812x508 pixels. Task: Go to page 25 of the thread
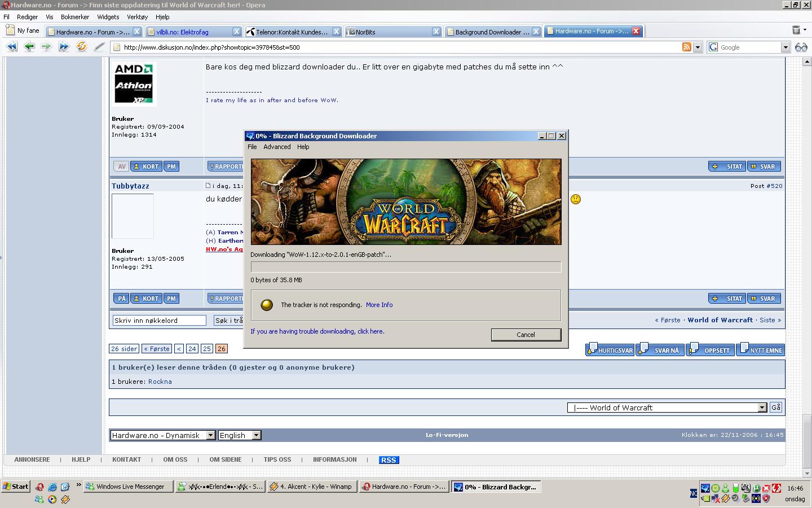(206, 349)
